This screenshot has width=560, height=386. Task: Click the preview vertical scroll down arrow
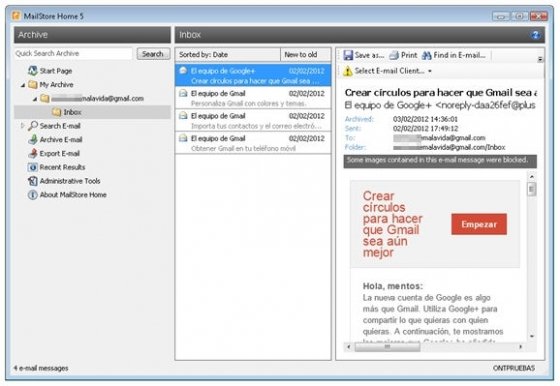pyautogui.click(x=531, y=336)
